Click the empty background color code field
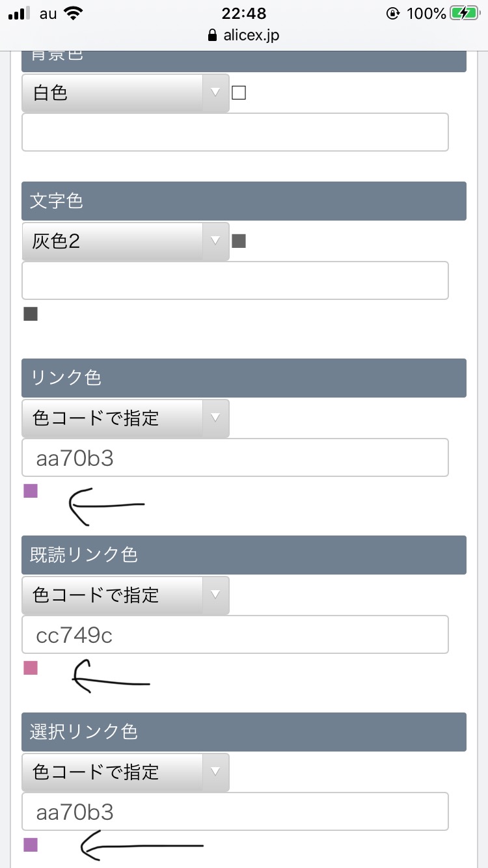 [x=235, y=133]
